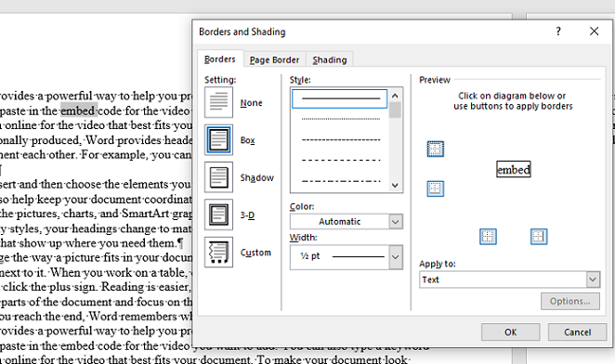Choose the long-dash line style

point(340,160)
